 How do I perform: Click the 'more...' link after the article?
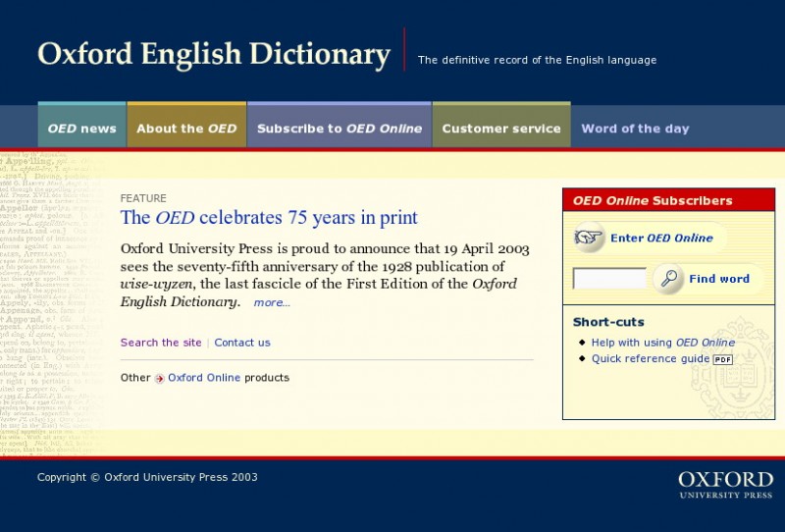tap(272, 302)
